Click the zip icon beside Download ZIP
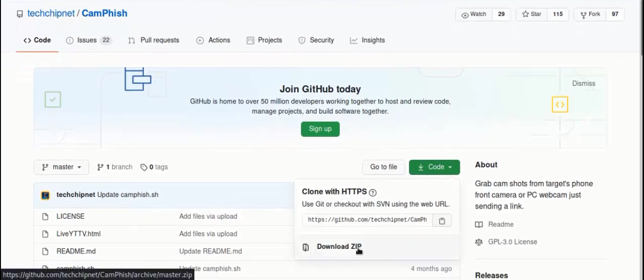This screenshot has height=280, width=644. [305, 247]
